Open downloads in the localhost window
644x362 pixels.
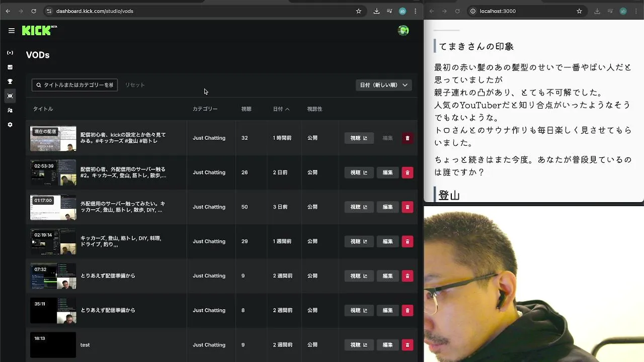[597, 11]
